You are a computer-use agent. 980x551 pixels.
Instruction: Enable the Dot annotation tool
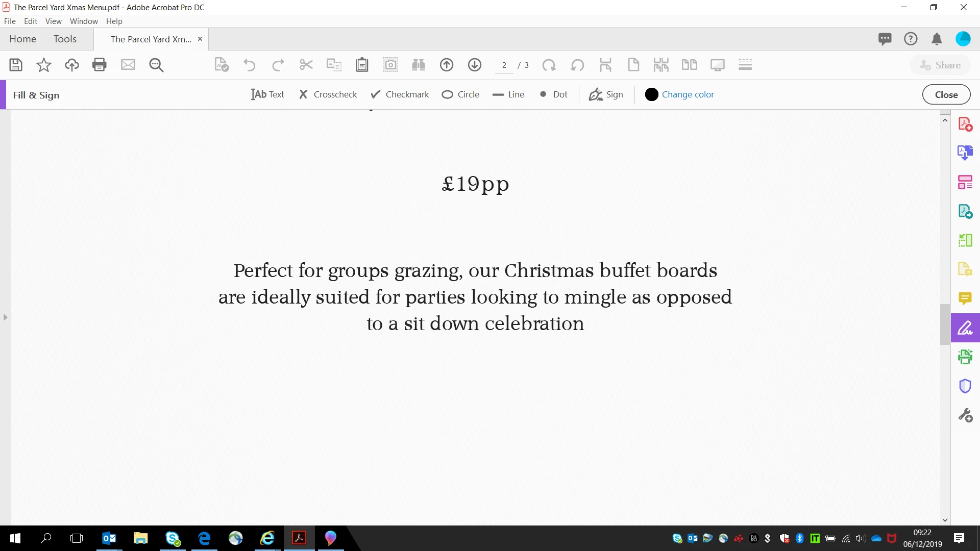pyautogui.click(x=553, y=94)
